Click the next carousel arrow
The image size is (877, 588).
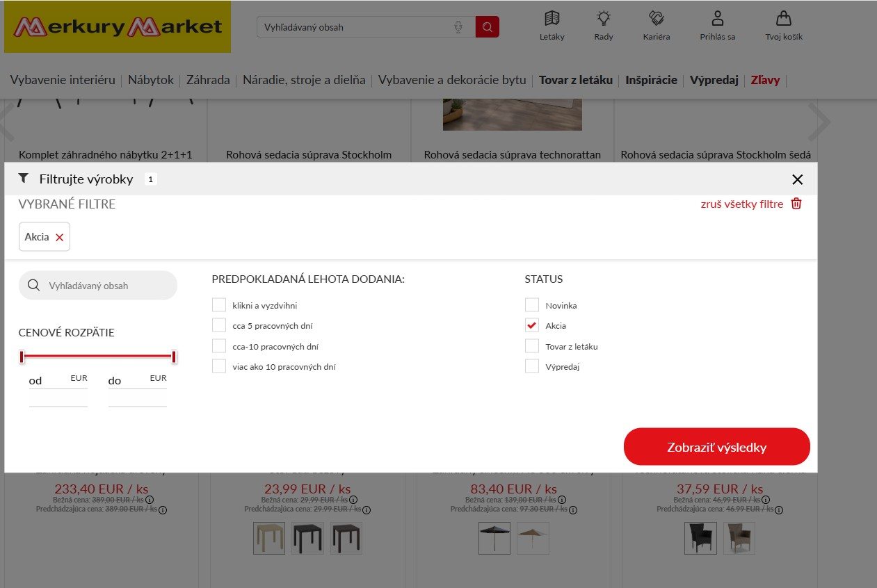[x=820, y=122]
